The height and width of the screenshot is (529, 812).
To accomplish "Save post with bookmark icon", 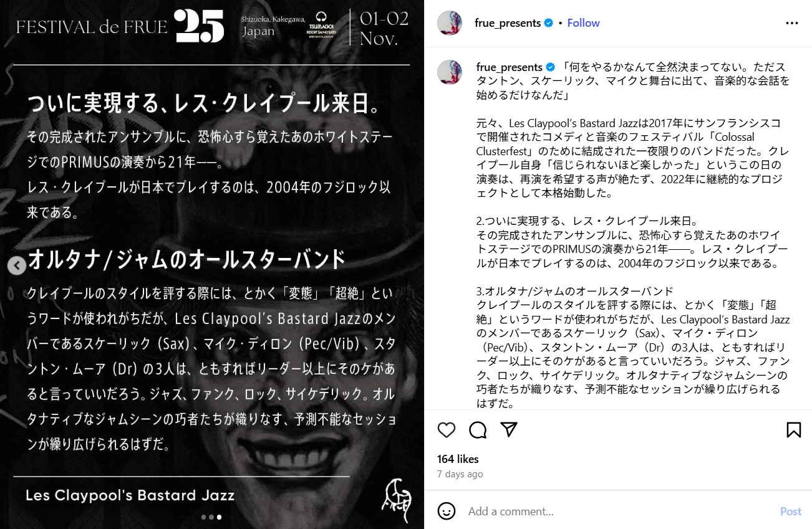I will 793,430.
